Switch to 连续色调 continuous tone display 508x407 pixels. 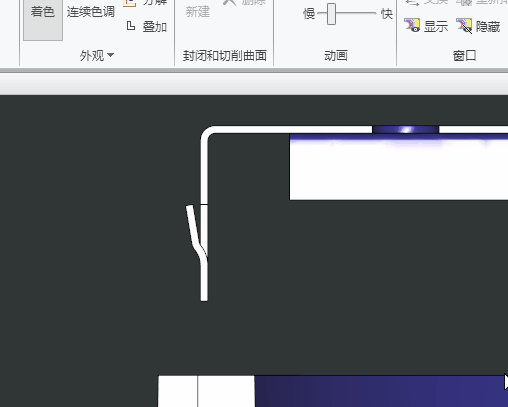click(91, 12)
